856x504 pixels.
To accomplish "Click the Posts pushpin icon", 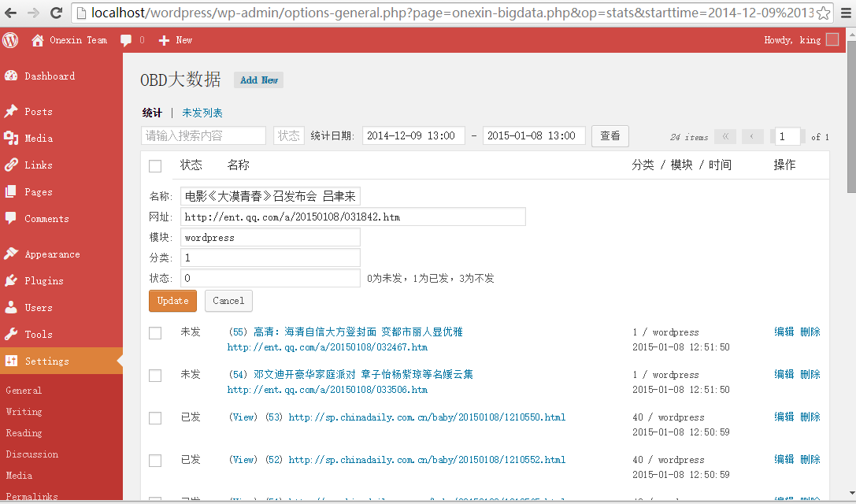I will click(11, 111).
